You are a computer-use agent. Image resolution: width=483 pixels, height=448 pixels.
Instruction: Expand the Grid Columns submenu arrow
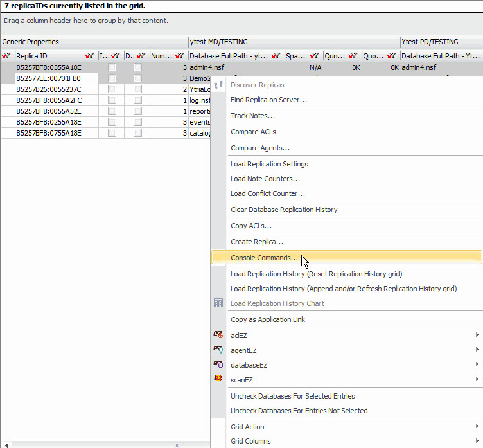(477, 441)
